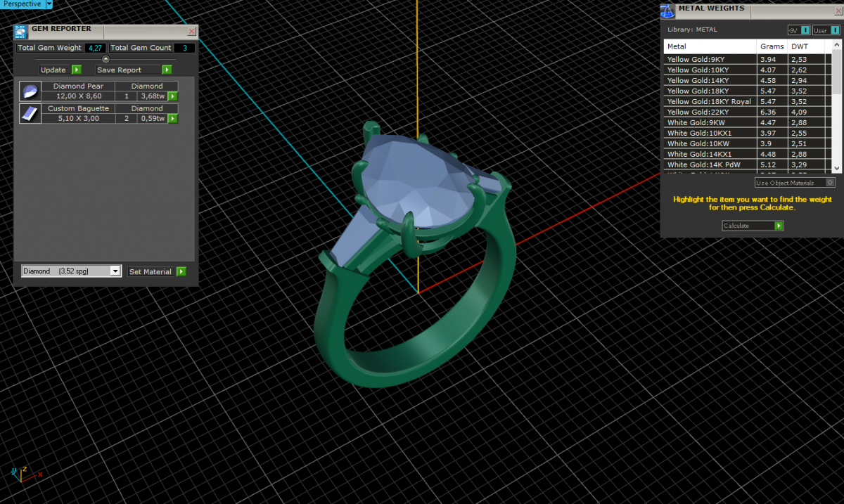
Task: Toggle the GV library switch
Action: (805, 30)
